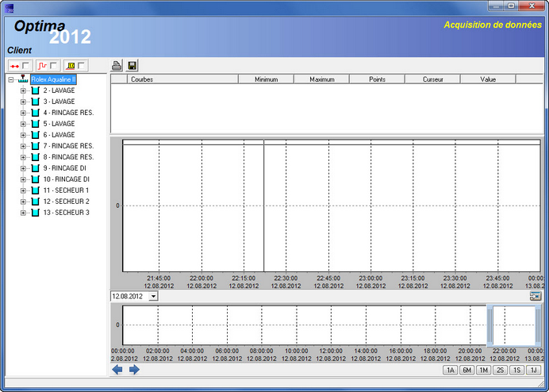Click the tank icon for 11 - SECHEUR 1
549x392 pixels.
point(35,190)
